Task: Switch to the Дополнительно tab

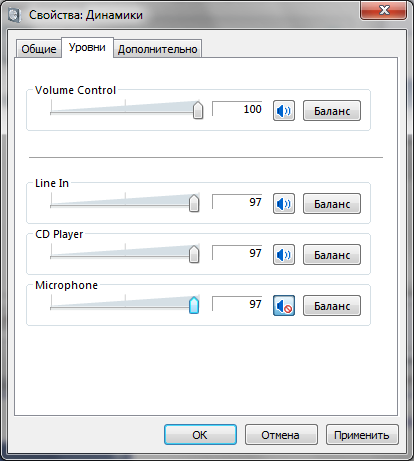Action: (x=157, y=49)
